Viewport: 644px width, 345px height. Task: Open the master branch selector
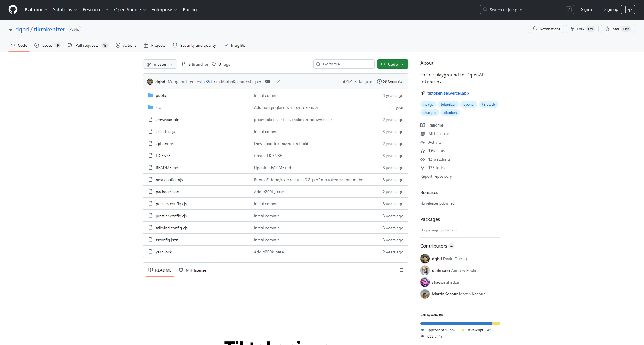point(160,64)
